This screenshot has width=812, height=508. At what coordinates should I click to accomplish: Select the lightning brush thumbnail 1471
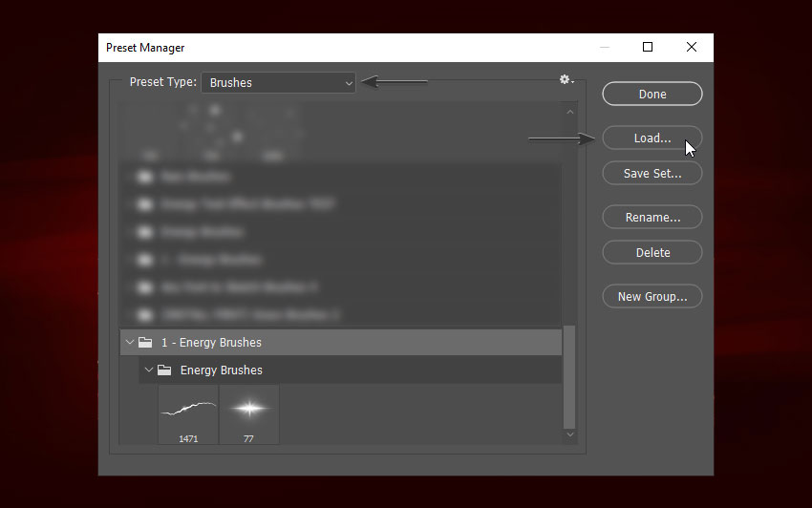click(188, 414)
